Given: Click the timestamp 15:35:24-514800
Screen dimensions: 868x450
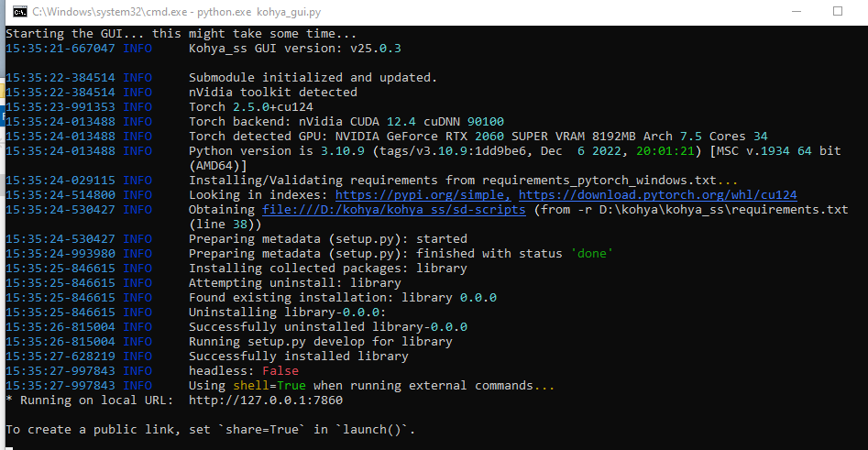Looking at the screenshot, I should (60, 195).
